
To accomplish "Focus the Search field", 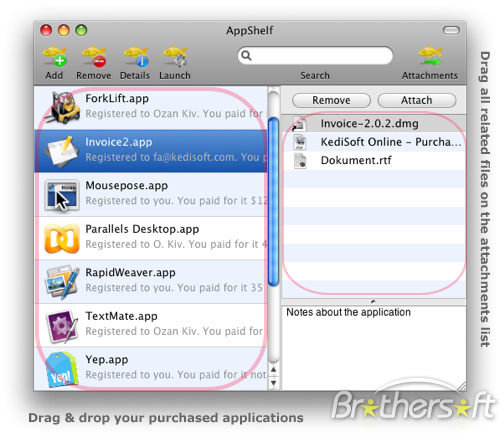I will 315,55.
